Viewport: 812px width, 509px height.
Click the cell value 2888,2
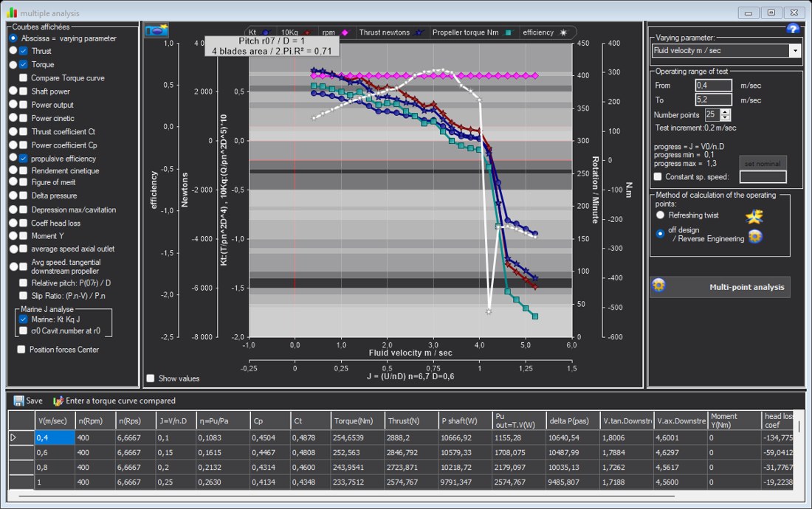coord(412,437)
